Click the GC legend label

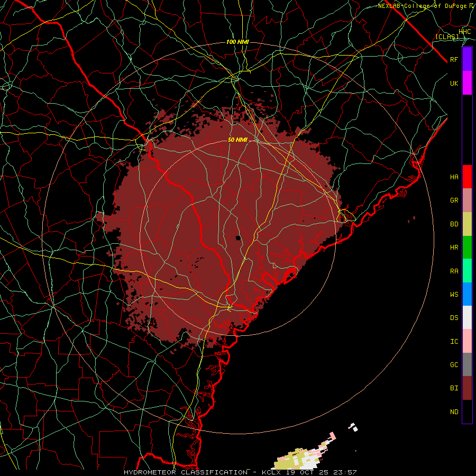454,365
